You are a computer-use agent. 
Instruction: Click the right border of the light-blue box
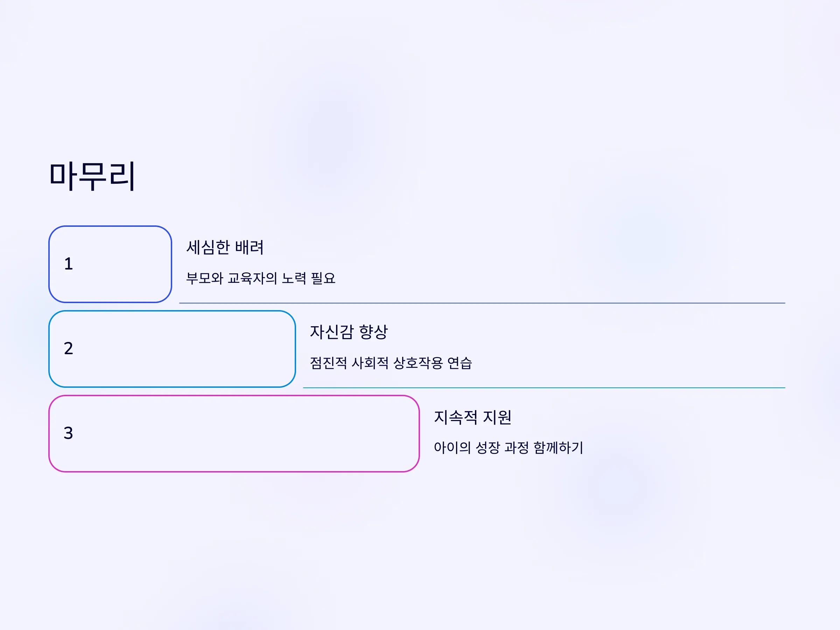pyautogui.click(x=295, y=349)
